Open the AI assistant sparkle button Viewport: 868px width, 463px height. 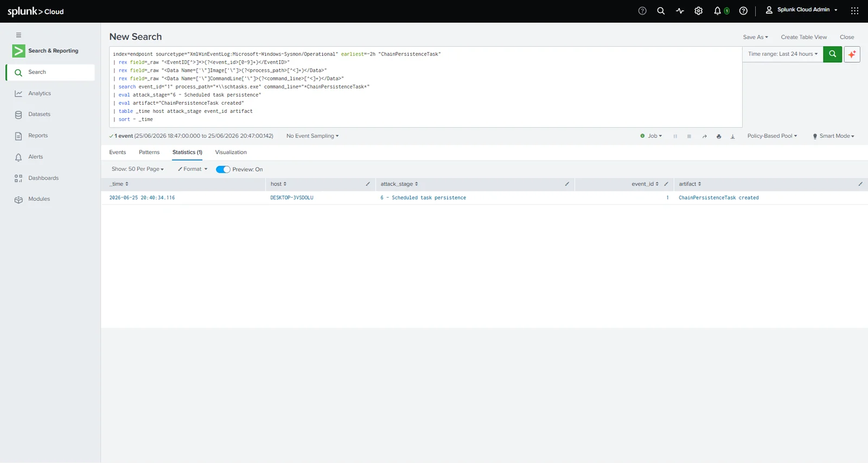coord(852,54)
